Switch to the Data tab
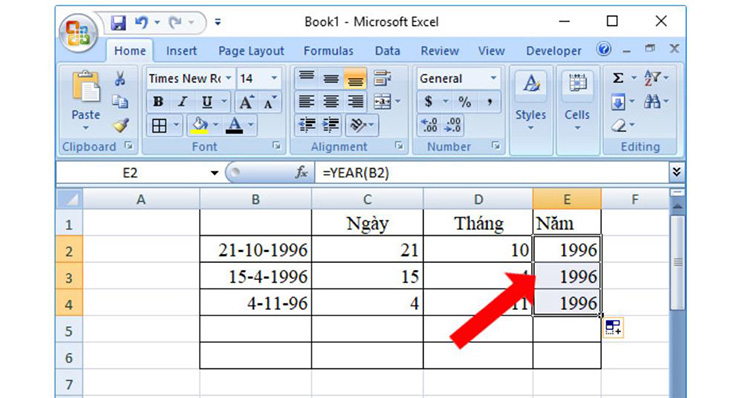The image size is (750, 398). coord(387,51)
